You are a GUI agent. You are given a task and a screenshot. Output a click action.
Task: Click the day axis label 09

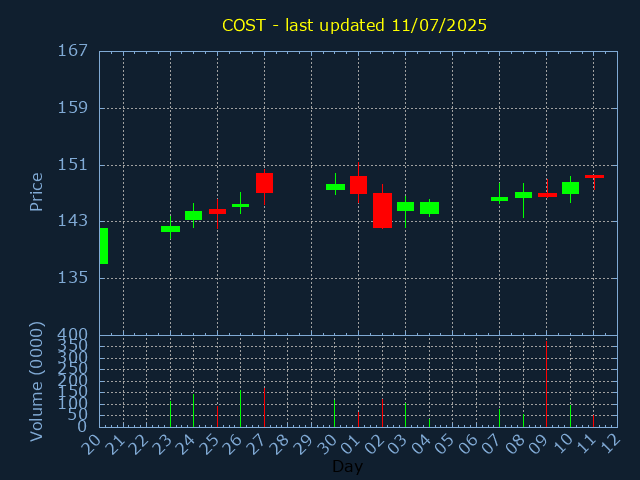coord(538,444)
